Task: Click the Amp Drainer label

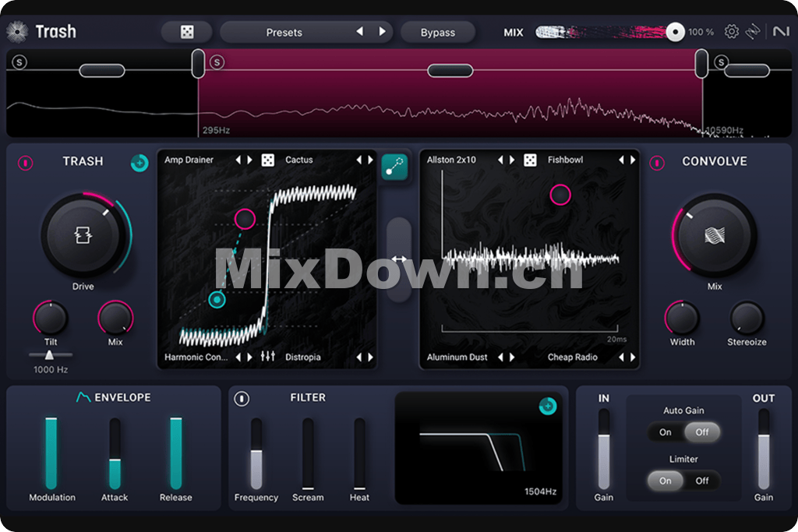Action: click(189, 160)
